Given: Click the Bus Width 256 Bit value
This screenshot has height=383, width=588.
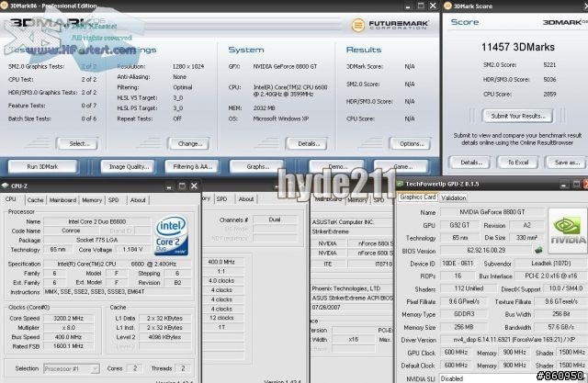Looking at the screenshot, I should pos(561,314).
